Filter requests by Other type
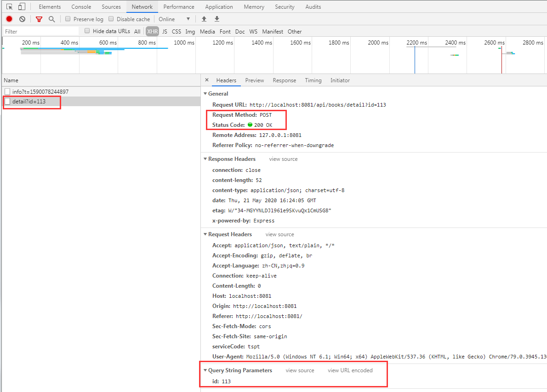Viewport: 547px width, 392px height. point(295,31)
